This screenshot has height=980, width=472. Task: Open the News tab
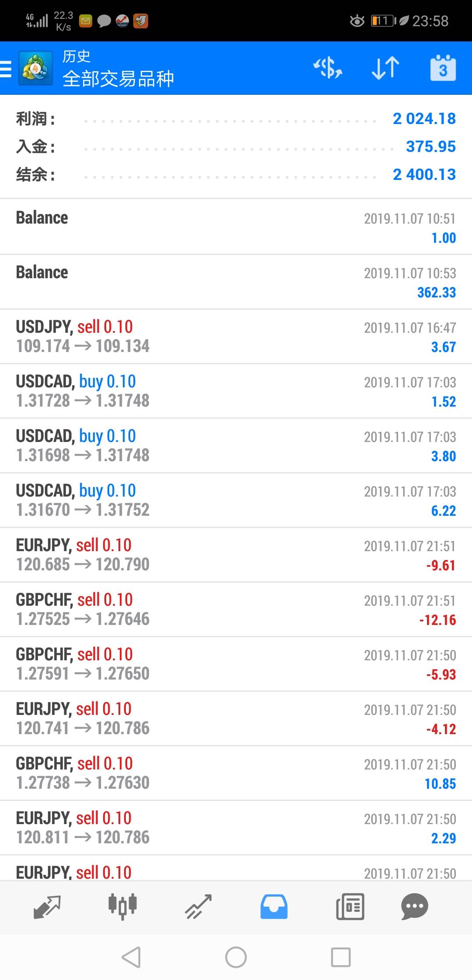[350, 907]
